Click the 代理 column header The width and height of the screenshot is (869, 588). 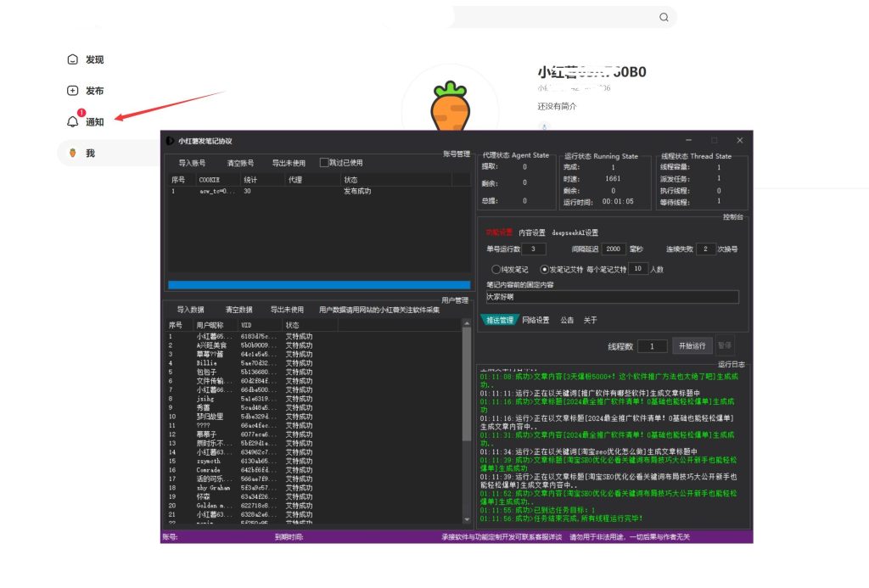pyautogui.click(x=312, y=180)
